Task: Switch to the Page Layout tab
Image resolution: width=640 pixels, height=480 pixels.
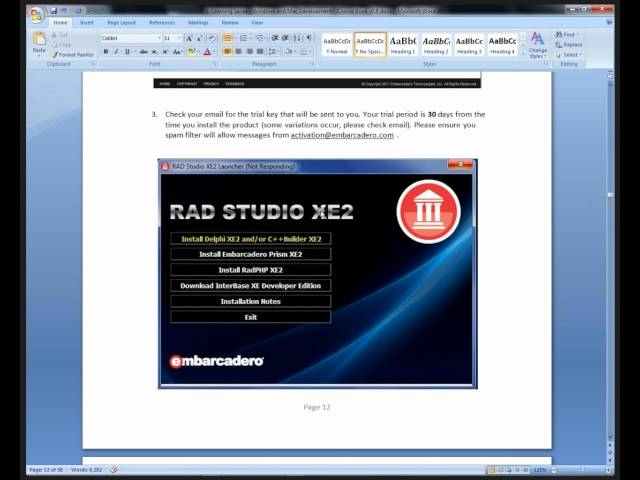Action: (121, 23)
